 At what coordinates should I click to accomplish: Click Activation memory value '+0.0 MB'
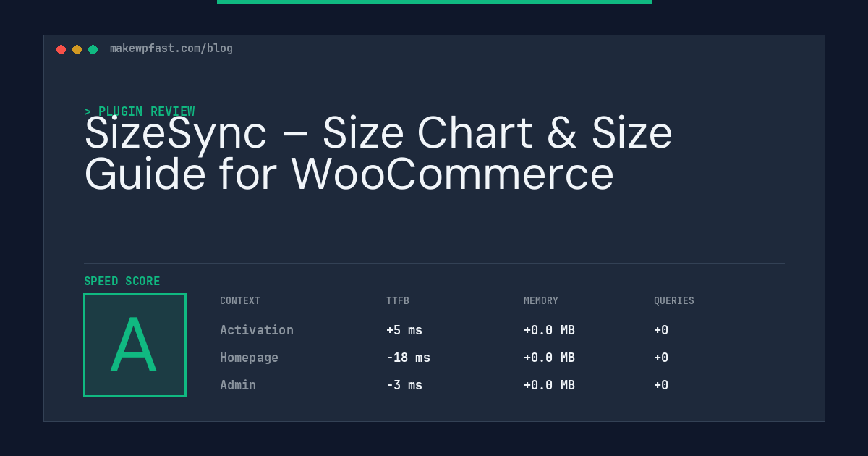click(549, 330)
